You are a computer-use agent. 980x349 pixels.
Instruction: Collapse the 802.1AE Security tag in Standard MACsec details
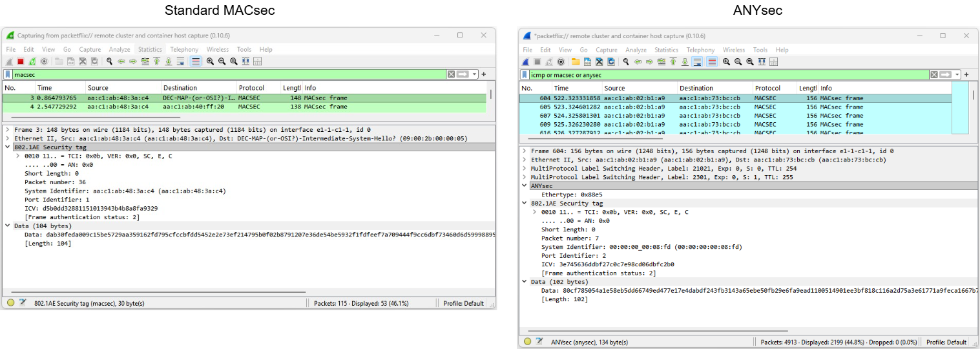(x=7, y=147)
